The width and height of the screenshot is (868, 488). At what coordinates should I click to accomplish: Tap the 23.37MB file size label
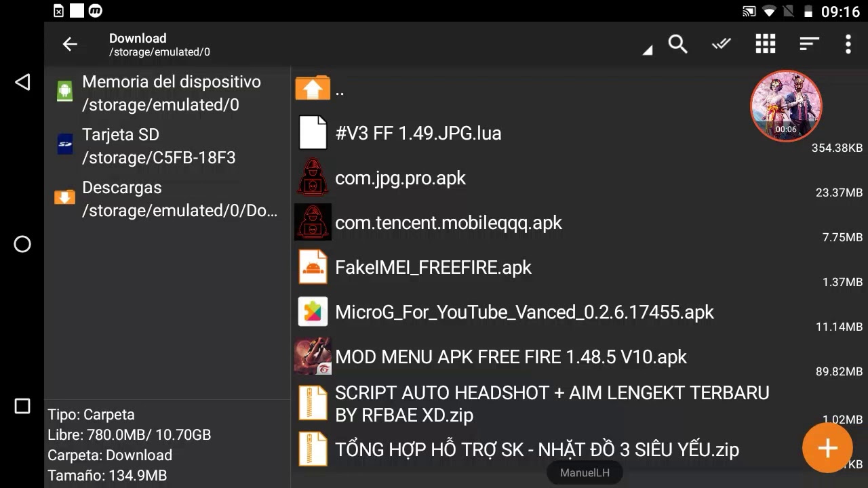click(839, 192)
